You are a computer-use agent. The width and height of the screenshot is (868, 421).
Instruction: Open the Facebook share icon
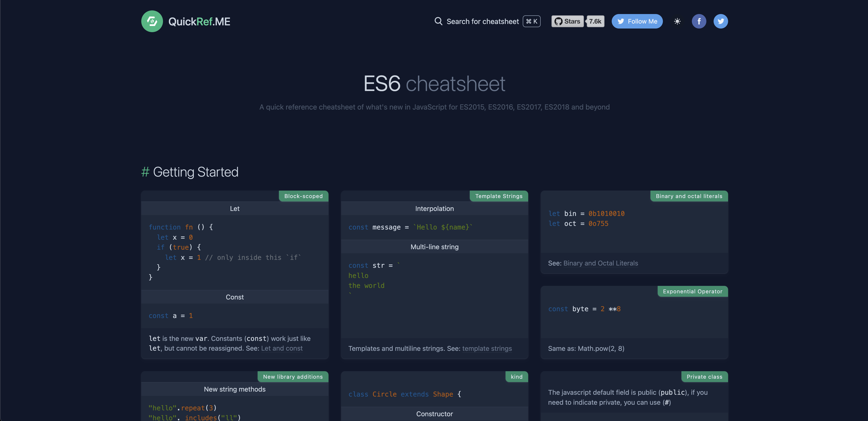click(x=699, y=21)
